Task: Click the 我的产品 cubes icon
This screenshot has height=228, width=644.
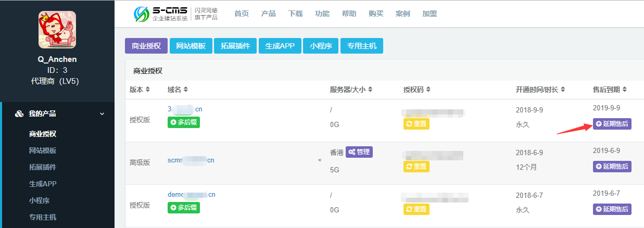Action: pyautogui.click(x=19, y=113)
